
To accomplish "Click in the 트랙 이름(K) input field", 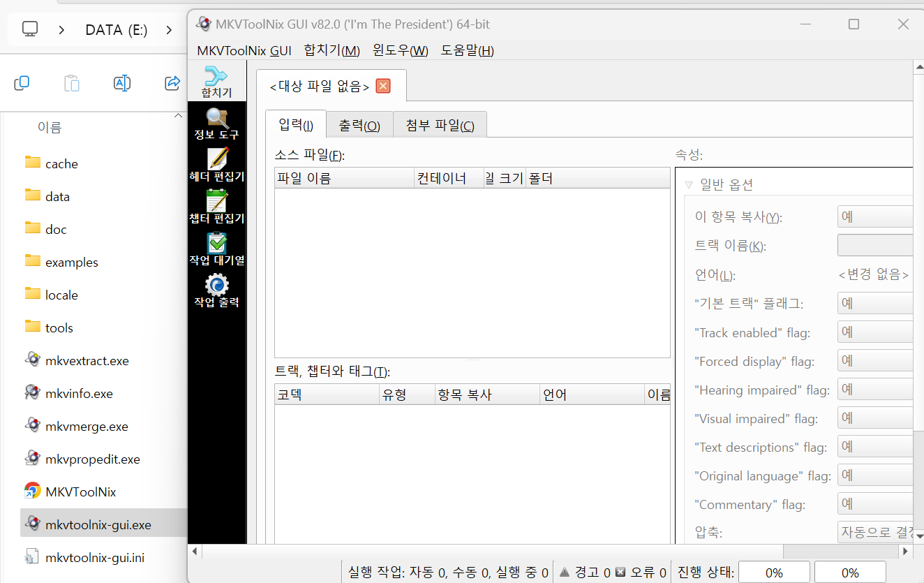I will (875, 245).
